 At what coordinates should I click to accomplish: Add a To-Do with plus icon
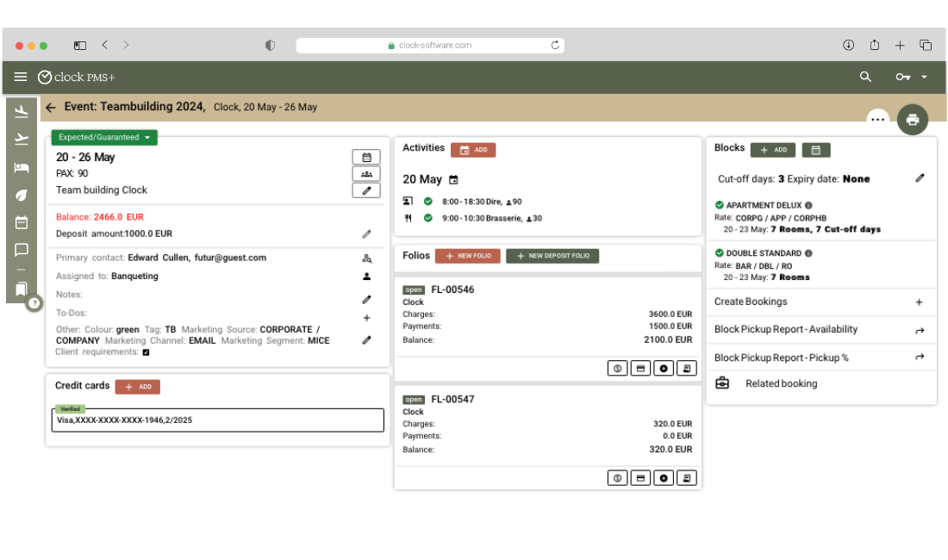pos(366,318)
